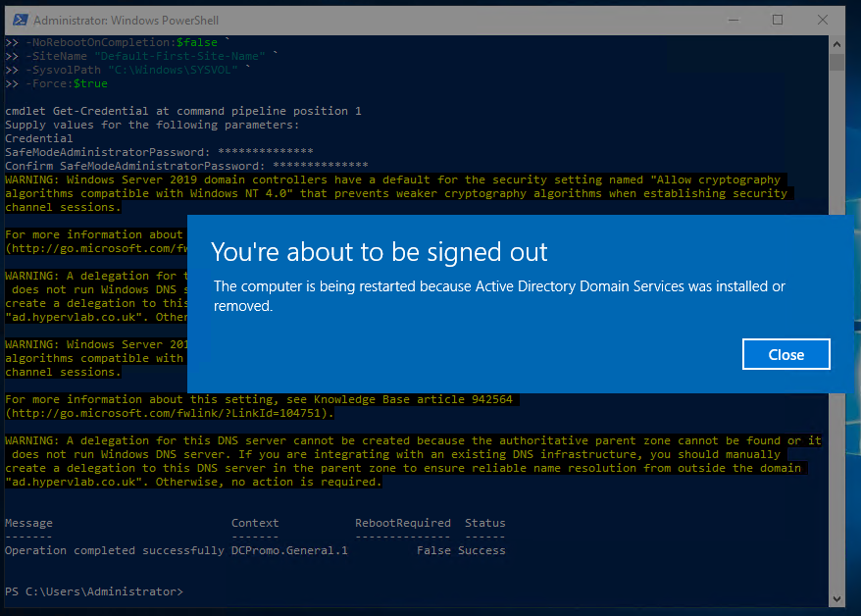Click the "You're about to be signed out" heading
The image size is (861, 616).
pyautogui.click(x=379, y=252)
